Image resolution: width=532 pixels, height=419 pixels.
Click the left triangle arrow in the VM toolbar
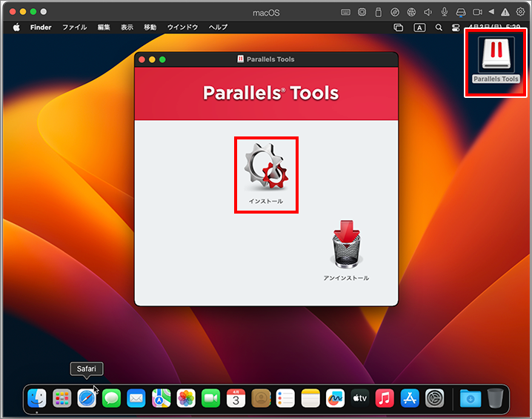click(491, 12)
